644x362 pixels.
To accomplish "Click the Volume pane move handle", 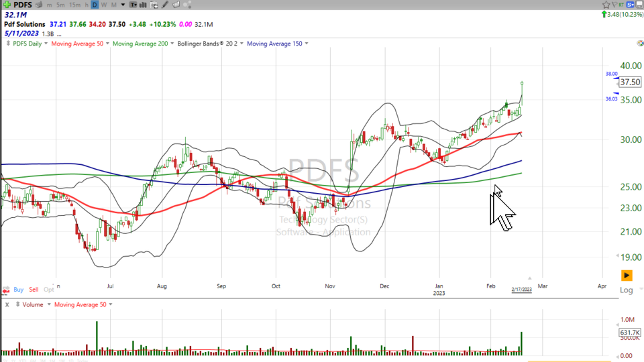I will (17, 304).
